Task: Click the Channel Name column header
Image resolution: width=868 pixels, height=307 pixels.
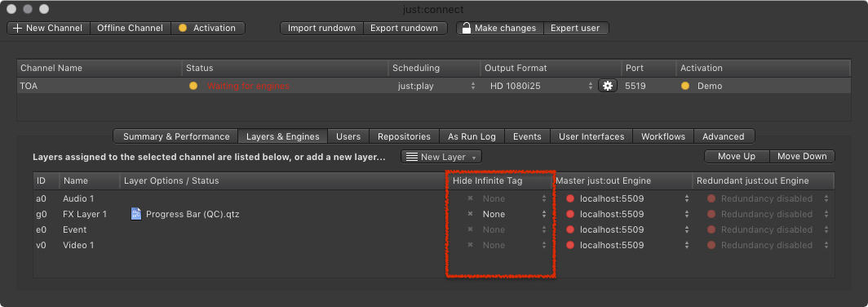Action: click(100, 68)
